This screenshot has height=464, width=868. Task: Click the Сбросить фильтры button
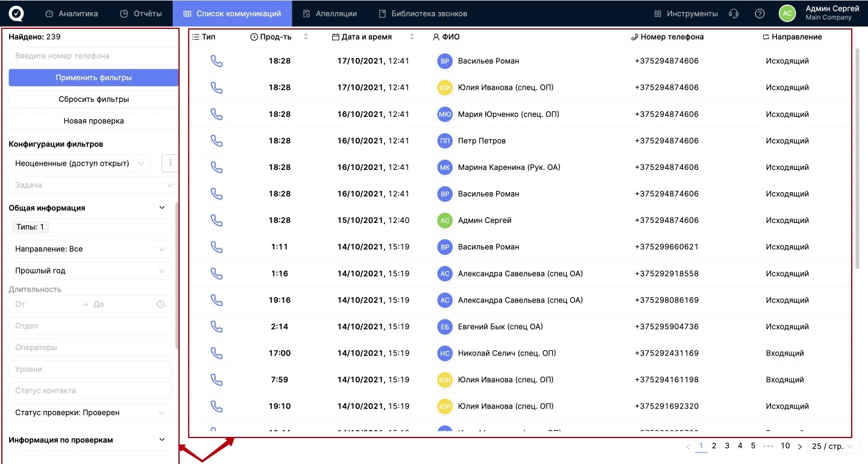click(93, 99)
